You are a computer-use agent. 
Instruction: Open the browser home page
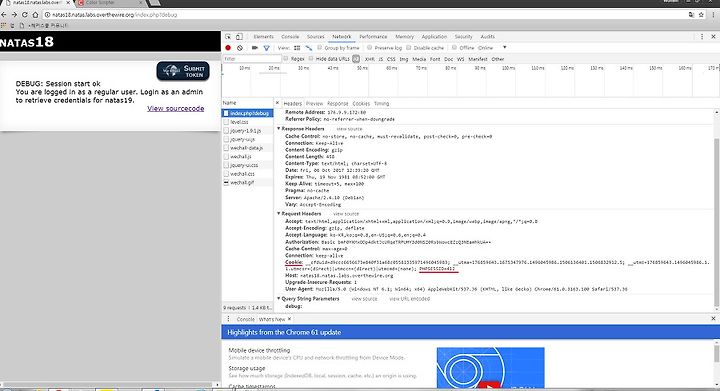35,15
